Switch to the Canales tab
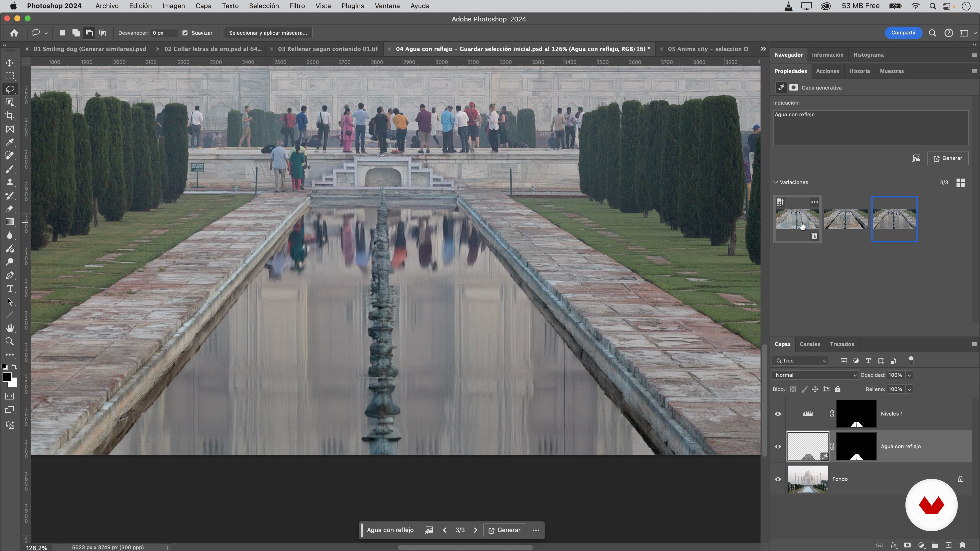 [x=810, y=344]
